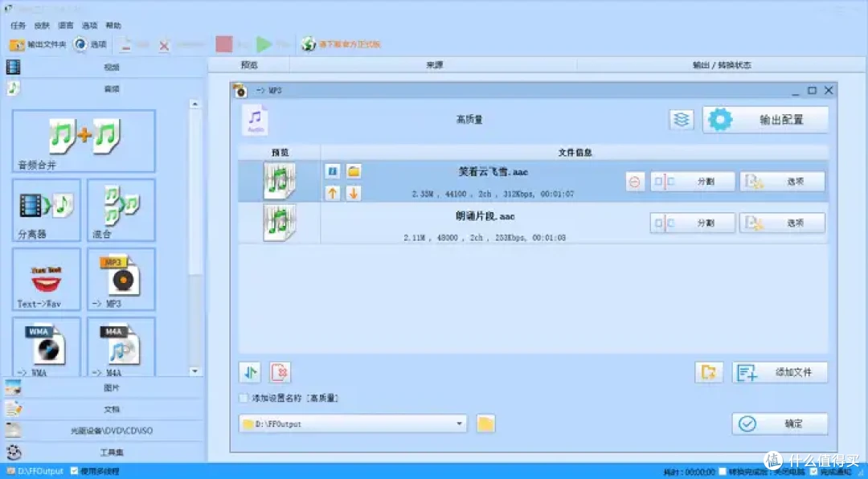This screenshot has width=868, height=479.
Task: Click the 文件信息 column header in the dialog
Action: tap(575, 153)
